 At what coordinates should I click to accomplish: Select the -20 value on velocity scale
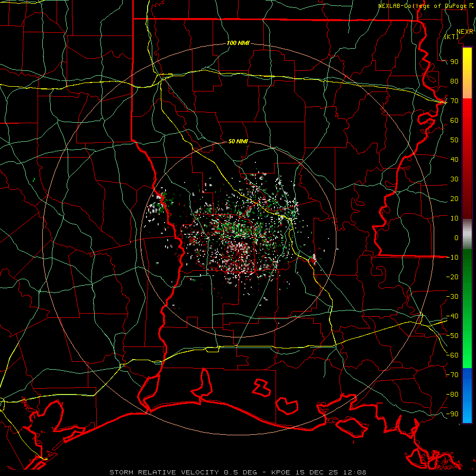(x=452, y=277)
